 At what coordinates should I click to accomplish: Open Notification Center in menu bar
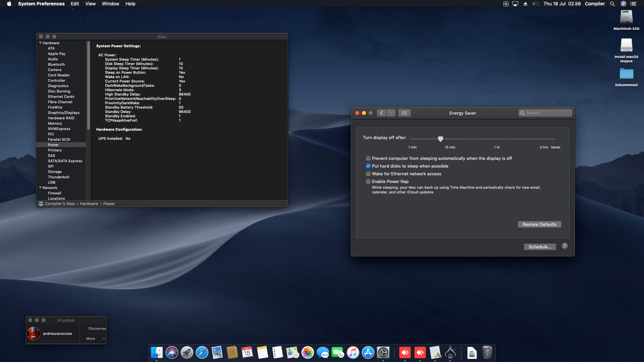click(x=633, y=4)
